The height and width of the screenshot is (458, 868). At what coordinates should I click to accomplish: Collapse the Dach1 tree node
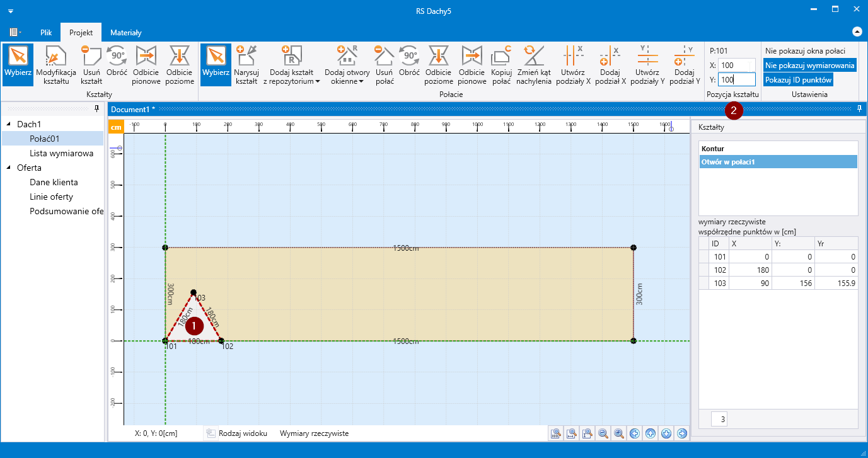click(x=9, y=125)
